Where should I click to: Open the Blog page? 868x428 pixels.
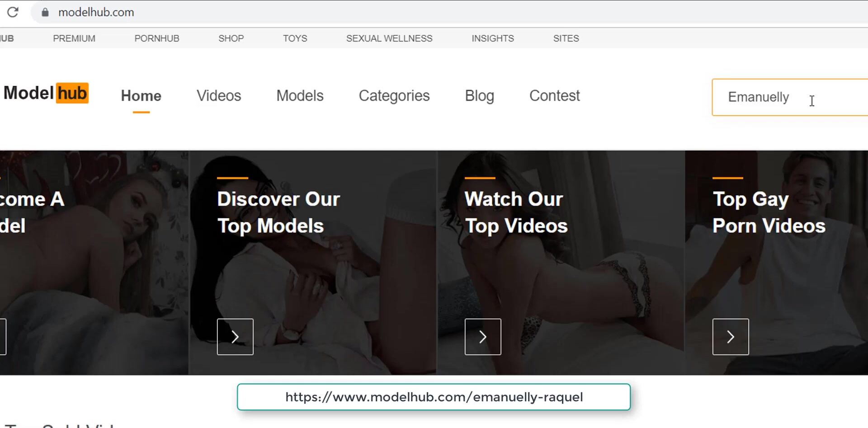coord(479,96)
